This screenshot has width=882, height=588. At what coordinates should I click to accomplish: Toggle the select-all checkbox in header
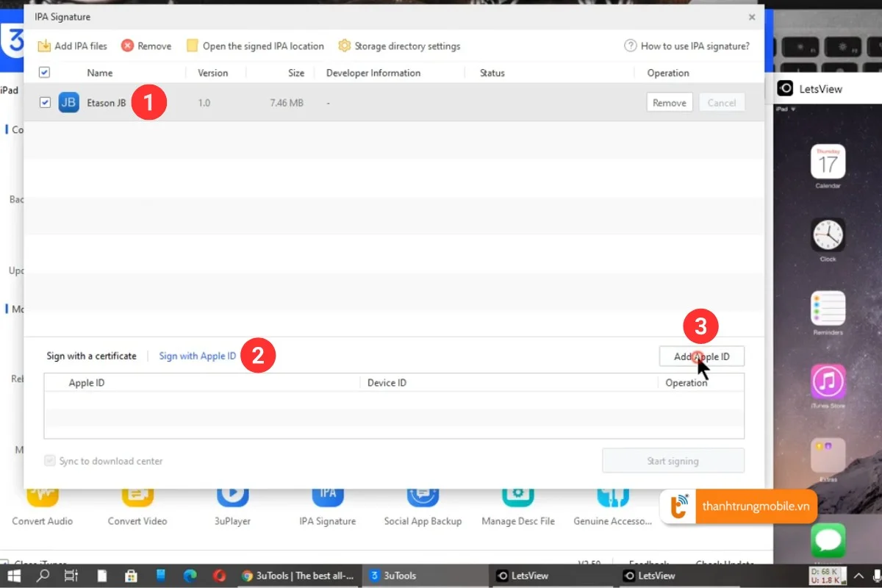(x=44, y=73)
